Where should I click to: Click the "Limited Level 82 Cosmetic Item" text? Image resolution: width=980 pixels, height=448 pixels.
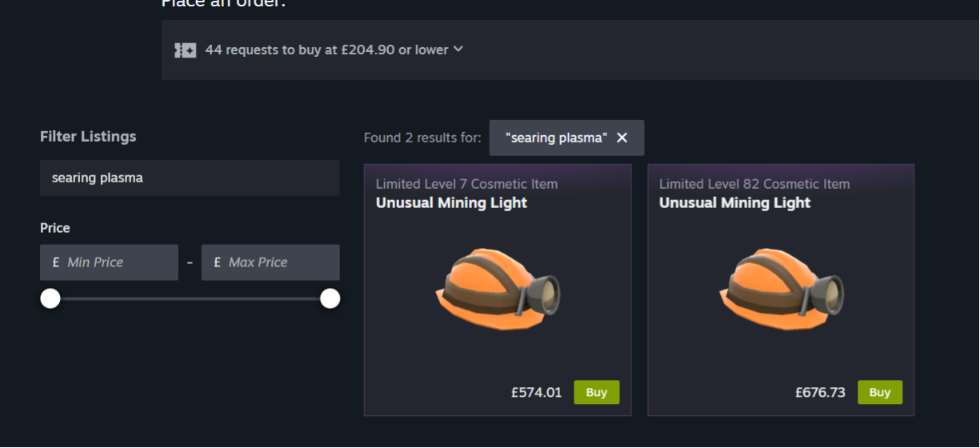754,184
